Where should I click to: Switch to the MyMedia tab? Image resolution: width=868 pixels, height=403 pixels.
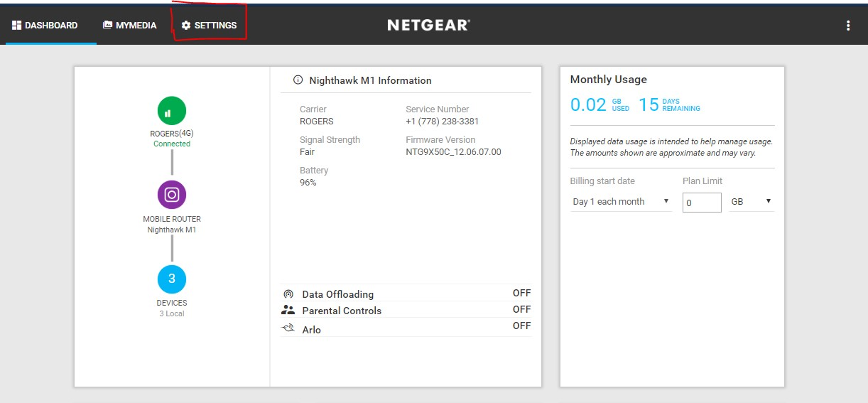pos(130,26)
